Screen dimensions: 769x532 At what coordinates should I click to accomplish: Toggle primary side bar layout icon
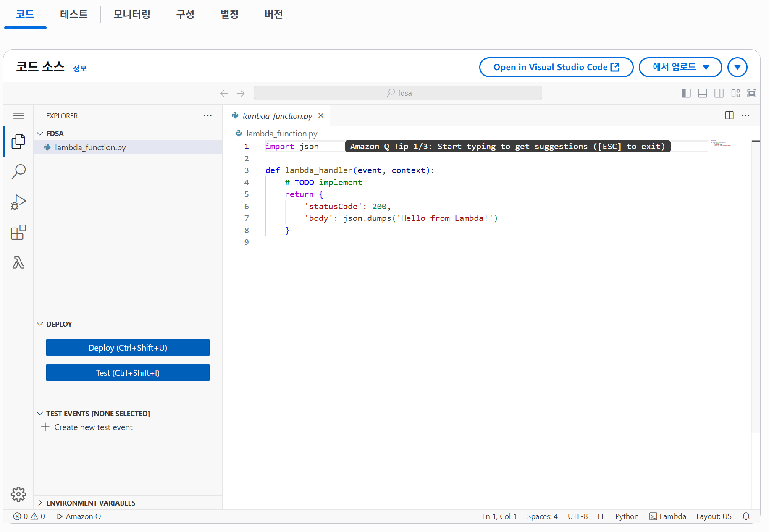[x=686, y=93]
